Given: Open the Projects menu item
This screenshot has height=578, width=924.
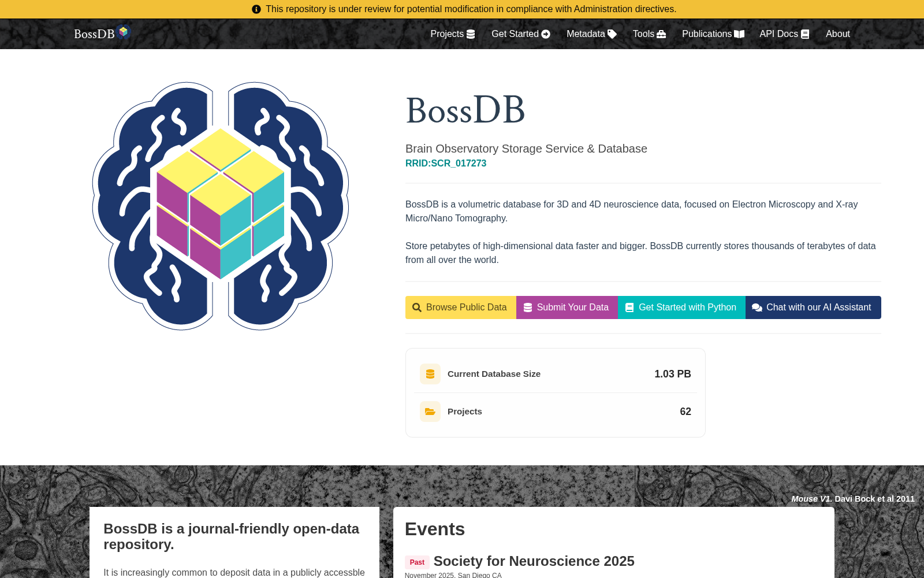Looking at the screenshot, I should click(453, 34).
